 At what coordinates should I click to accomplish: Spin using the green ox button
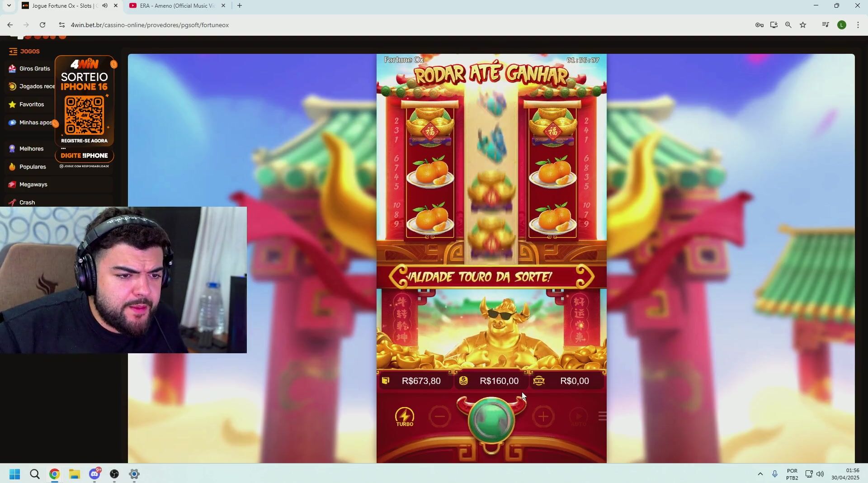tap(491, 421)
